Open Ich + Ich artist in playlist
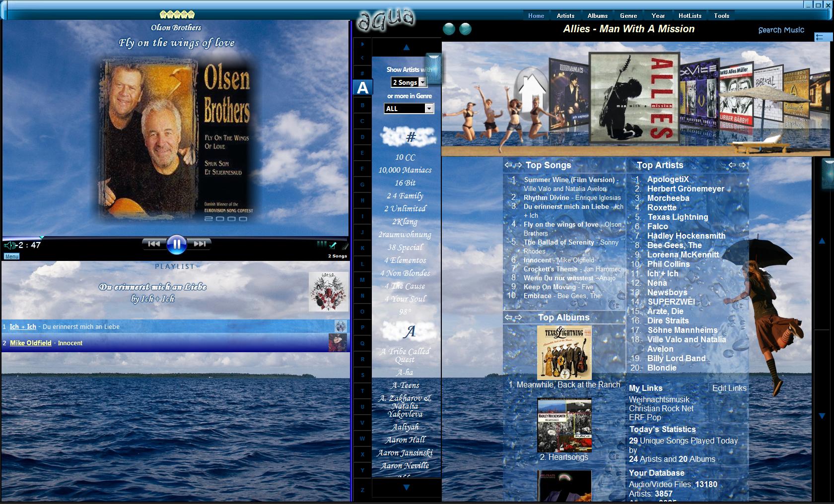 point(23,326)
